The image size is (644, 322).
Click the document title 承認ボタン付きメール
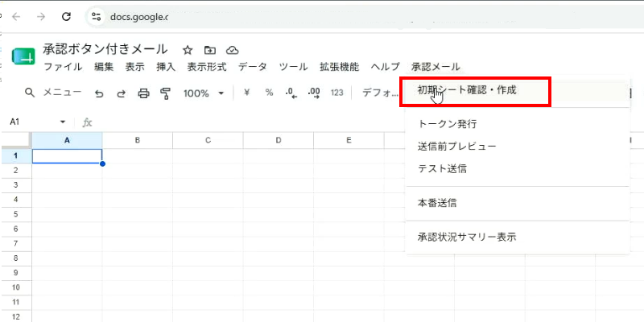coord(105,49)
